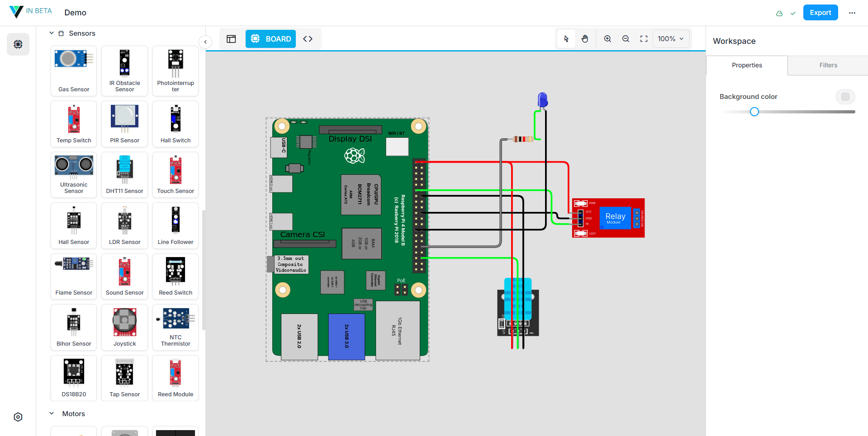Select the red Relay Module on canvas

coord(608,218)
